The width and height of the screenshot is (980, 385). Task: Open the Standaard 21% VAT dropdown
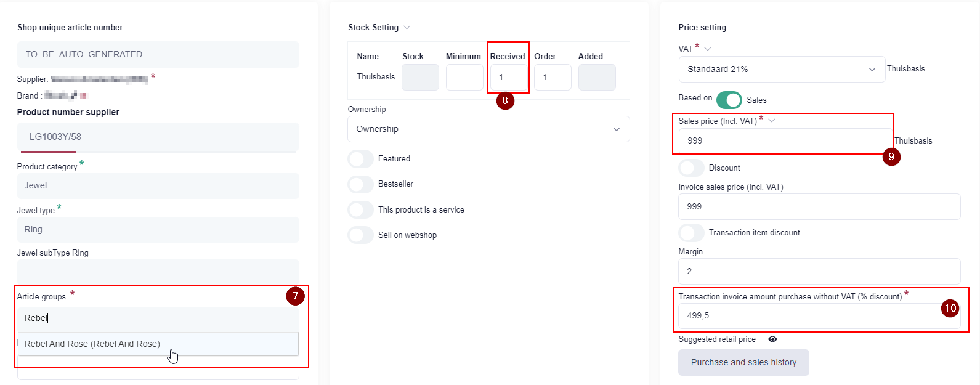(782, 70)
